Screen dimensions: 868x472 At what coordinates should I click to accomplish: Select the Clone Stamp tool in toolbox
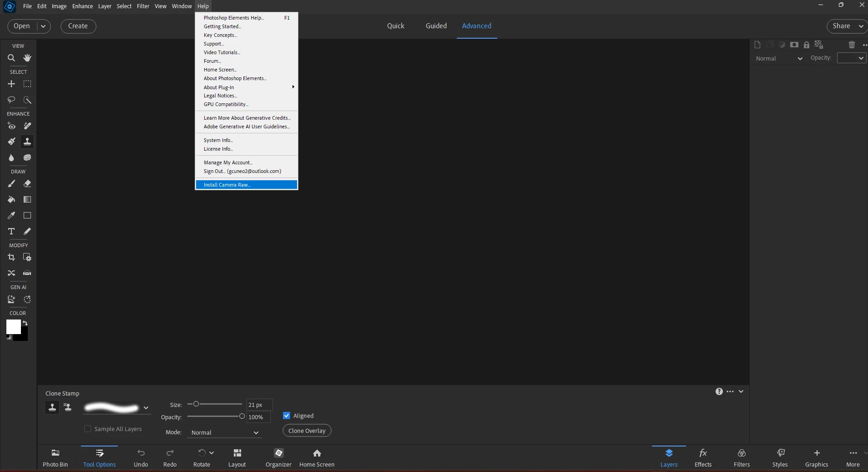[x=27, y=142]
